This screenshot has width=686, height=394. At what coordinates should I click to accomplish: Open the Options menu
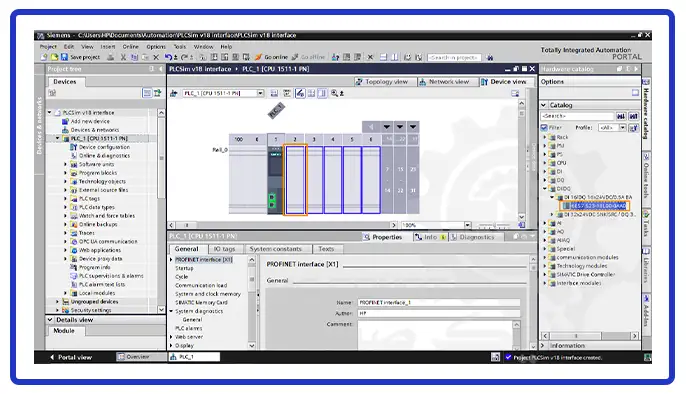point(156,46)
